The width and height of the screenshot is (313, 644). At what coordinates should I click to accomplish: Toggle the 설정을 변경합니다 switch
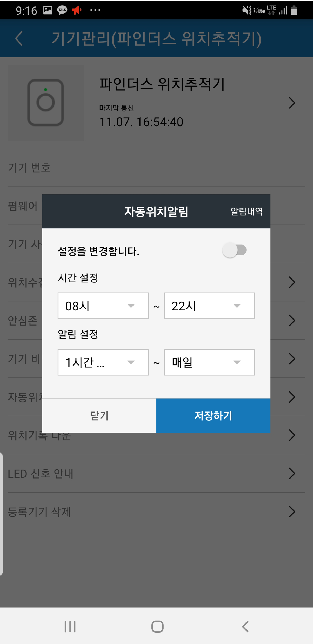click(234, 250)
